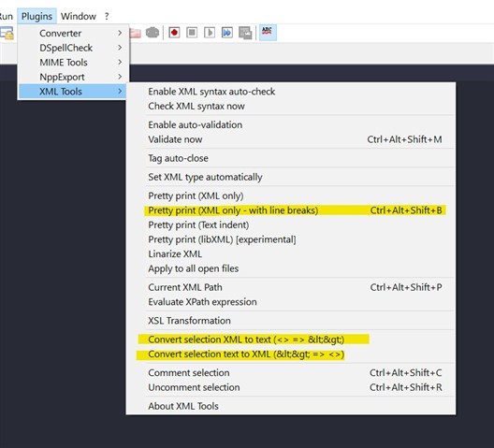Image resolution: width=494 pixels, height=448 pixels.
Task: Click the Start Recording macro icon
Action: [174, 33]
